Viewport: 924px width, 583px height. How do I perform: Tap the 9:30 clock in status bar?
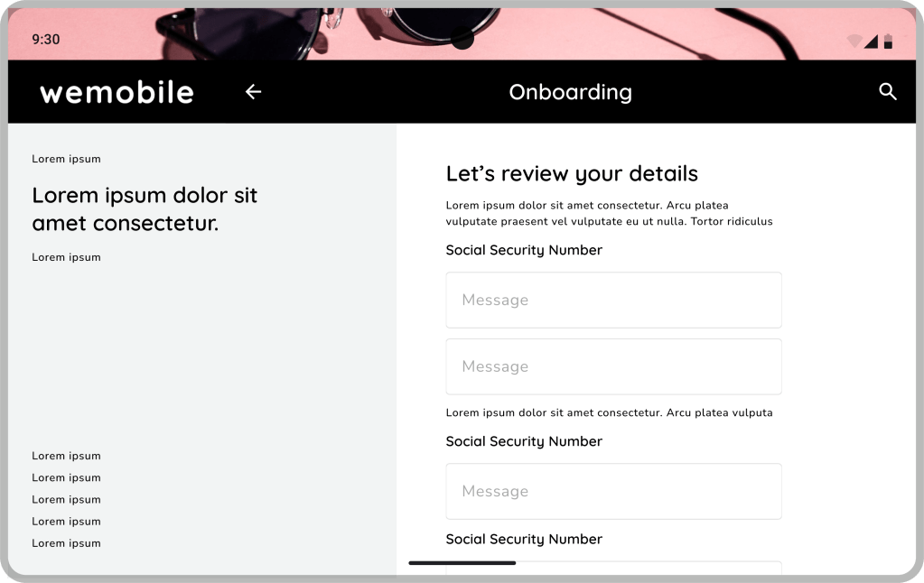(45, 40)
